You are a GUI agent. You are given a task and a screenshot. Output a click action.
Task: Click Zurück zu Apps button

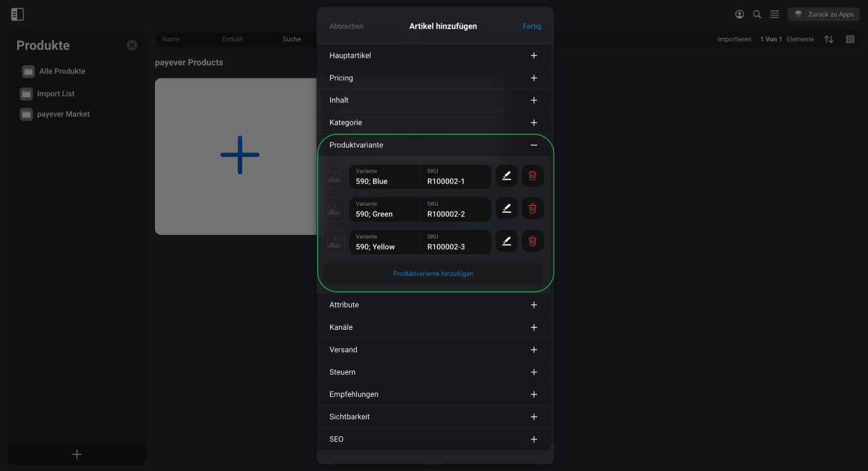point(823,14)
